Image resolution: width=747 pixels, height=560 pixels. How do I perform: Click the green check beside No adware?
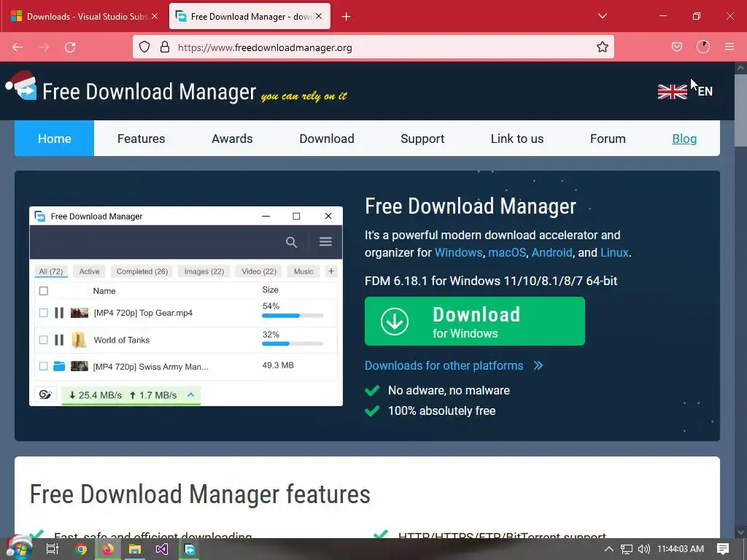372,391
